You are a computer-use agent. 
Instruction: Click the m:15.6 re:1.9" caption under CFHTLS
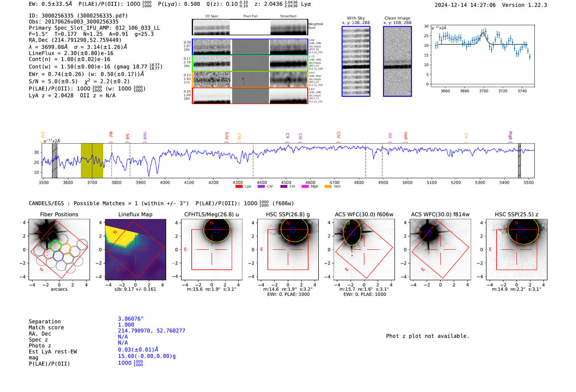pyautogui.click(x=211, y=289)
